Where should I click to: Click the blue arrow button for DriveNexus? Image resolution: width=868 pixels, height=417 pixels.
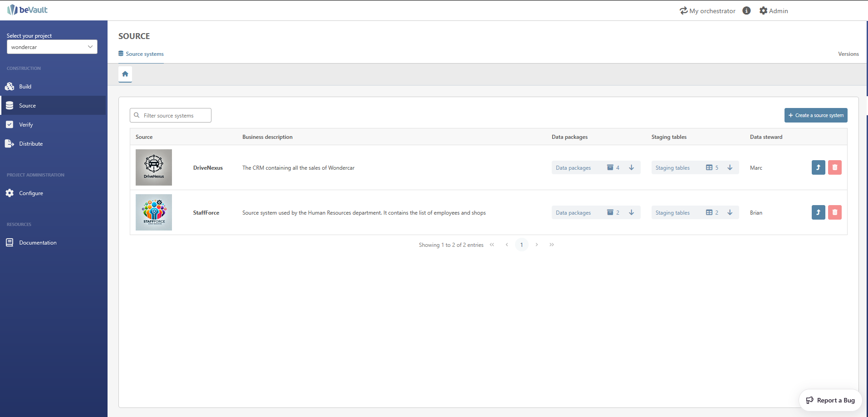818,167
